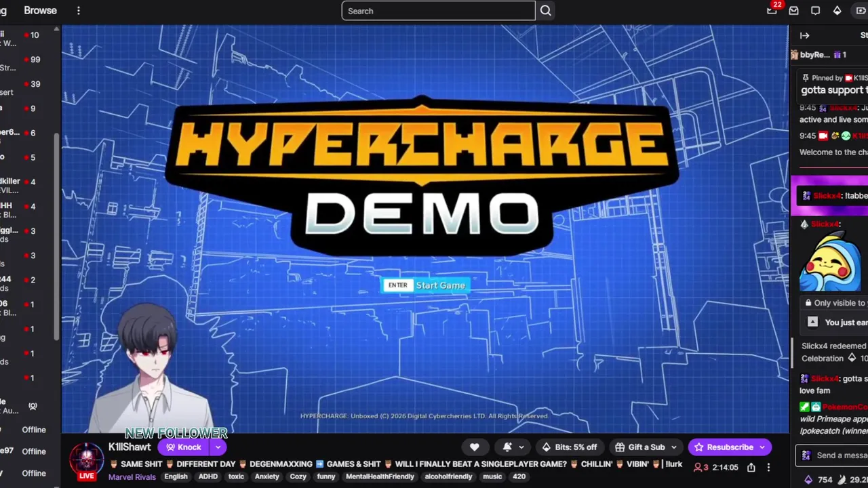The image size is (868, 488).
Task: Click the pinned chat message banner
Action: tap(833, 84)
